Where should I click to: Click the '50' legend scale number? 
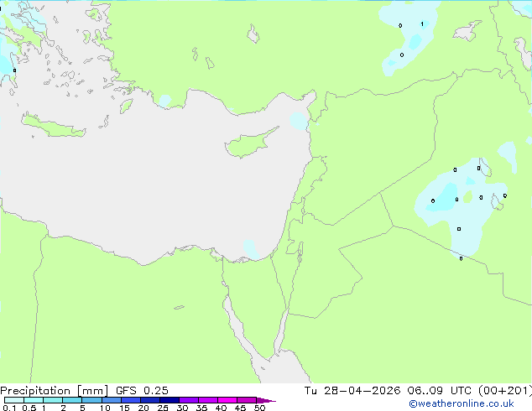tap(259, 408)
